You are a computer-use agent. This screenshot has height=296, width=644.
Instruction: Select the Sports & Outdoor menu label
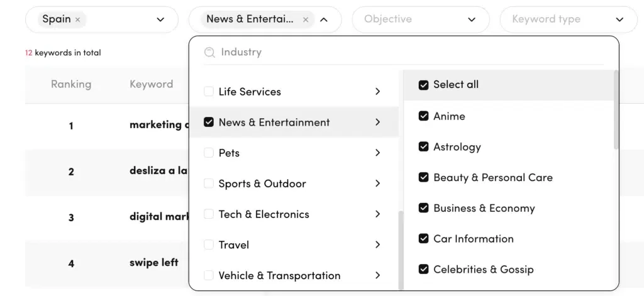click(x=262, y=183)
